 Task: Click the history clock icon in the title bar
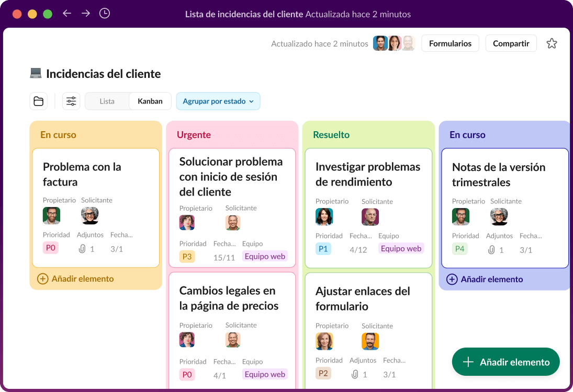[x=105, y=14]
